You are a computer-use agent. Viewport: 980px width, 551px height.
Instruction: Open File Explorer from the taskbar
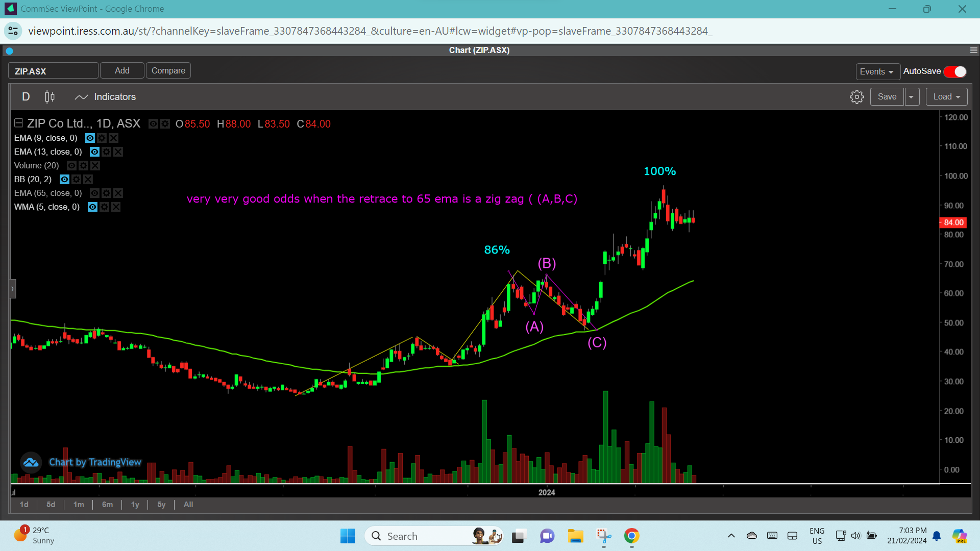(x=575, y=536)
